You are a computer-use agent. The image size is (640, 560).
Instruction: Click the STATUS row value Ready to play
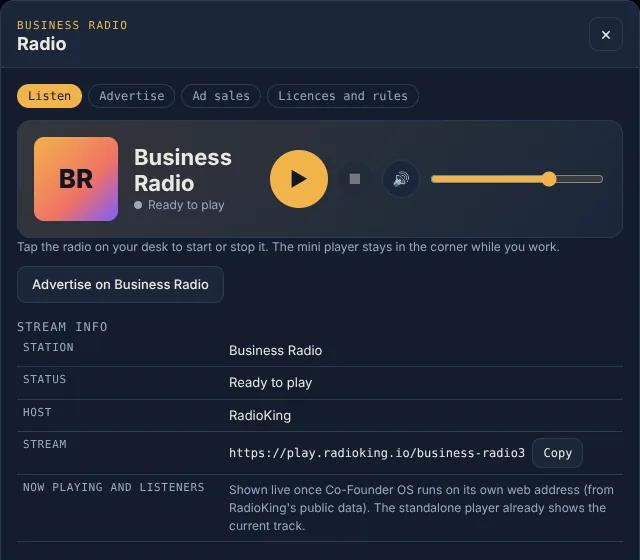[271, 383]
